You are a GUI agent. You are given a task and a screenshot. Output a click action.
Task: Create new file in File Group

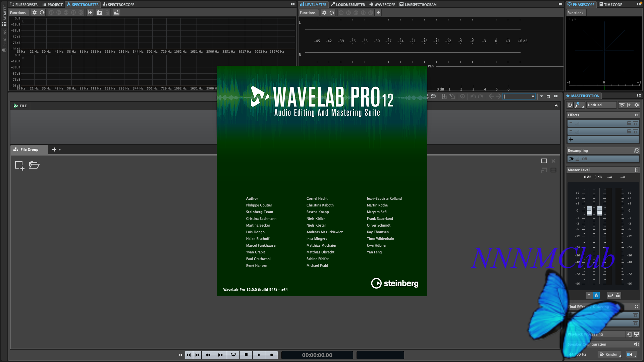coord(19,165)
